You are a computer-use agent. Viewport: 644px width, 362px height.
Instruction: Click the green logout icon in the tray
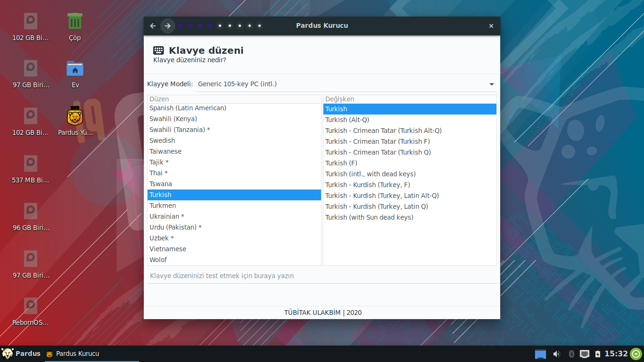636,354
